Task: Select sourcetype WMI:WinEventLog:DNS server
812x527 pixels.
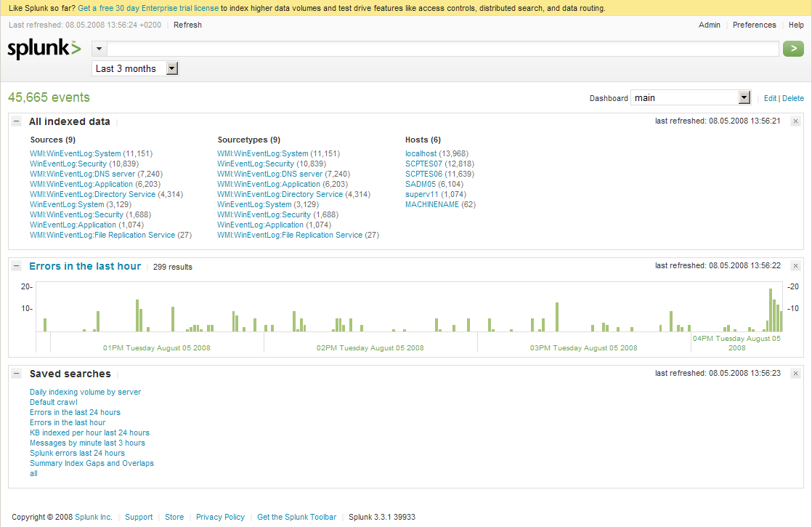Action: [x=269, y=174]
